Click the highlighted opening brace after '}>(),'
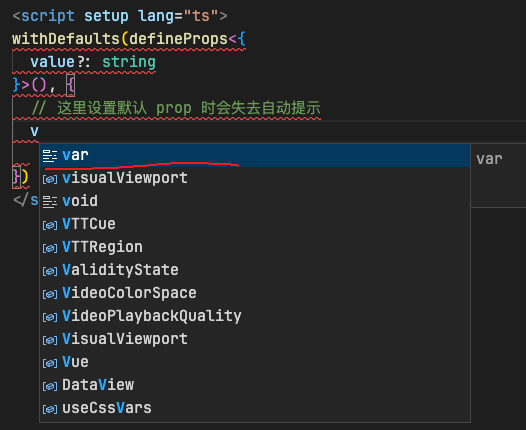The width and height of the screenshot is (526, 430). (70, 85)
